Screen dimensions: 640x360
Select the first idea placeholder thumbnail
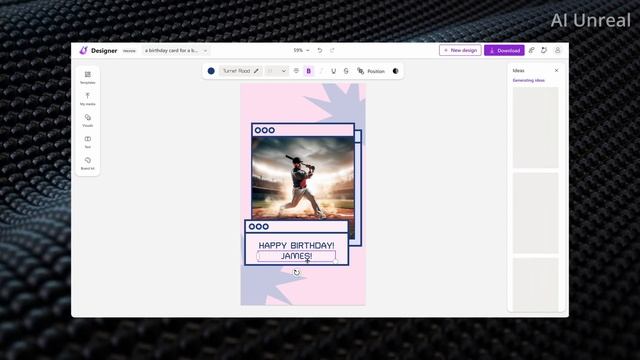coord(536,127)
